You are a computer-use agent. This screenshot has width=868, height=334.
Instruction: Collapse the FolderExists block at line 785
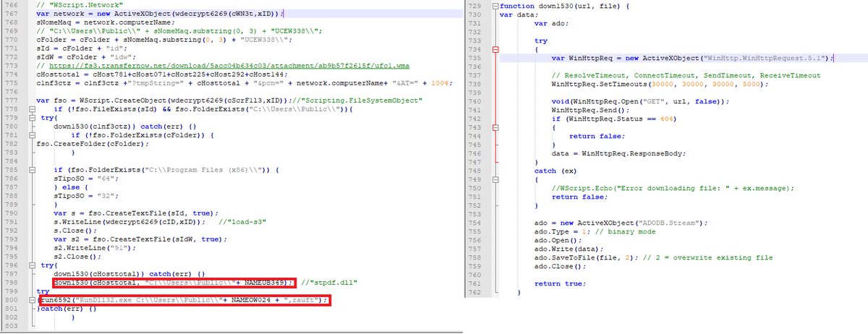(x=33, y=168)
